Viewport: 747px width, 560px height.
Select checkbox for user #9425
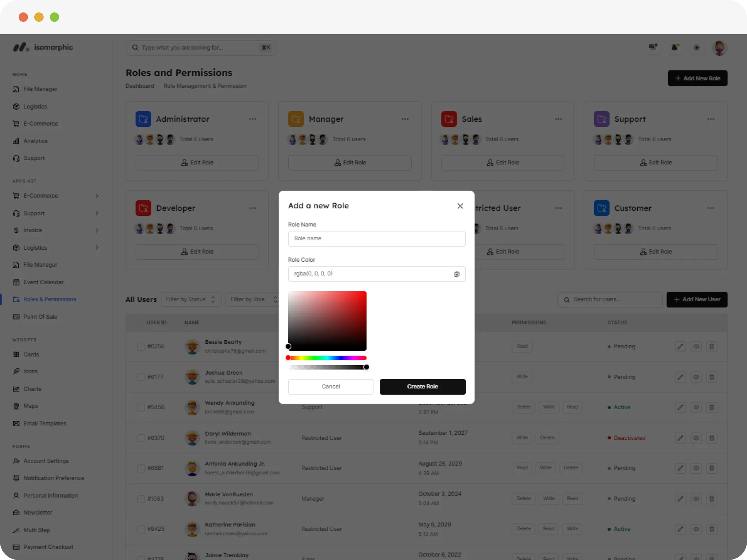(141, 529)
